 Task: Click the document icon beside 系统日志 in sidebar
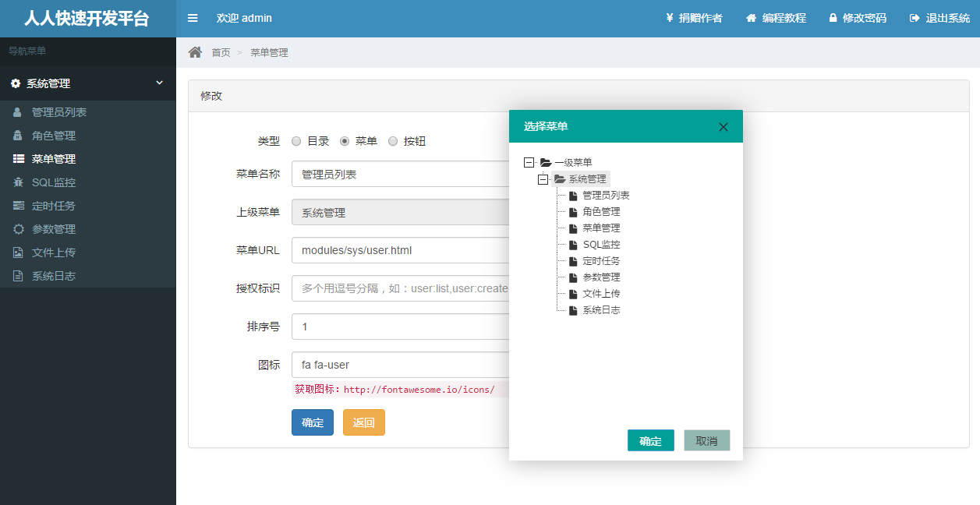click(x=17, y=276)
